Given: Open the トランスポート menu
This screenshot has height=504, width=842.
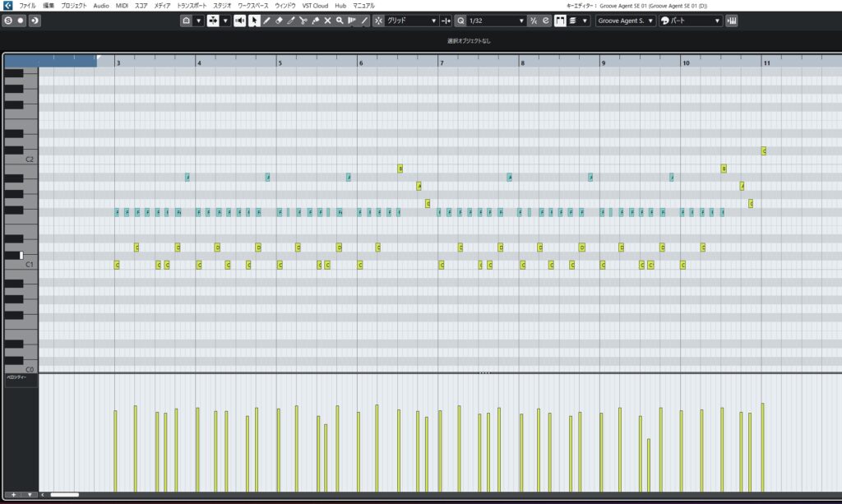Looking at the screenshot, I should point(192,6).
